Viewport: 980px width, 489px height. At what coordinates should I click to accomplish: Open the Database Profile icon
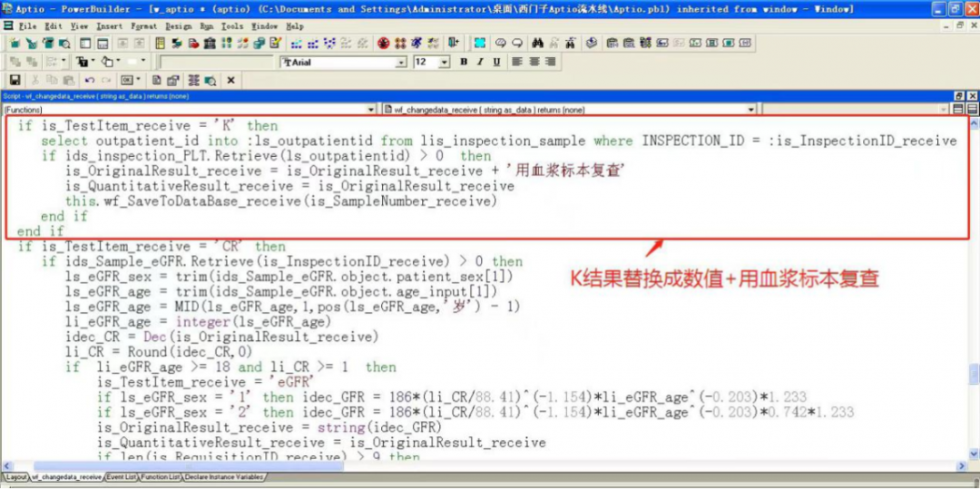[226, 43]
